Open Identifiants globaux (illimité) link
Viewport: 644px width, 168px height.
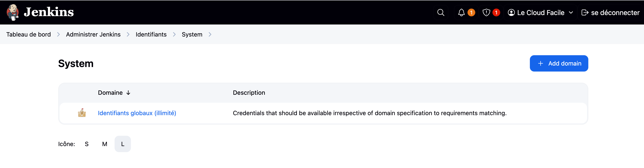(x=137, y=113)
